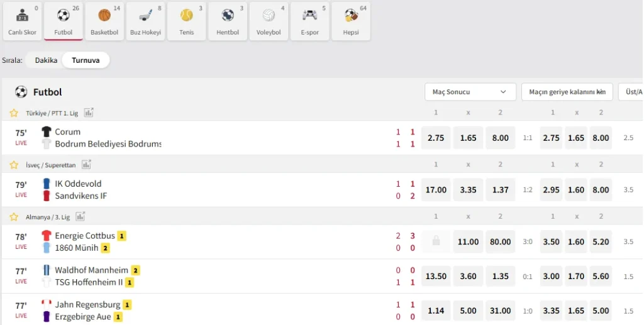Screen dimensions: 644x325
Task: Open statistics icon for Türkiye / PTT 1. Lig
Action: pyautogui.click(x=89, y=113)
